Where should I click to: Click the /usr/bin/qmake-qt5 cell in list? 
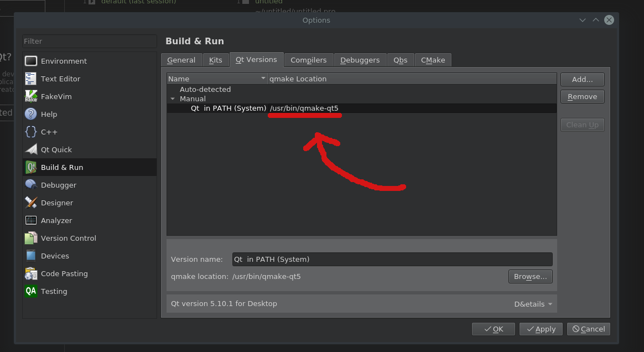tap(304, 108)
